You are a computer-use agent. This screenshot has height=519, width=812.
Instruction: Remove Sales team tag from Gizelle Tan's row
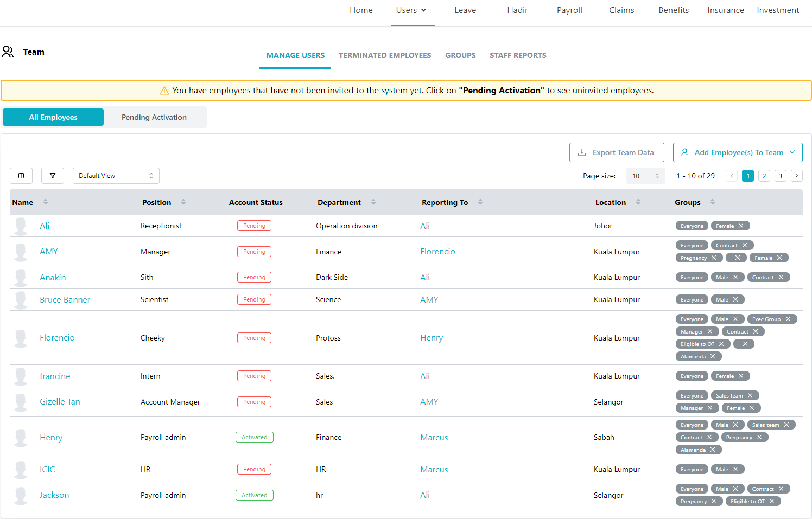(x=750, y=395)
